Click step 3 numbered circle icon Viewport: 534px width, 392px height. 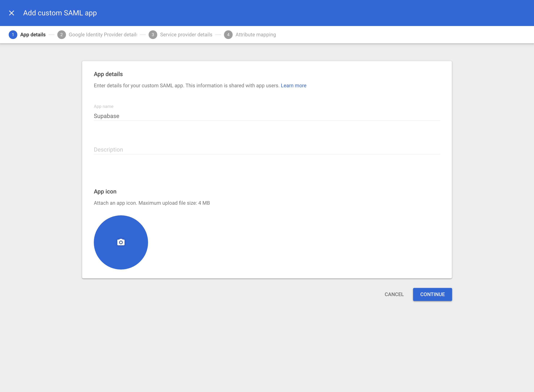pyautogui.click(x=153, y=34)
